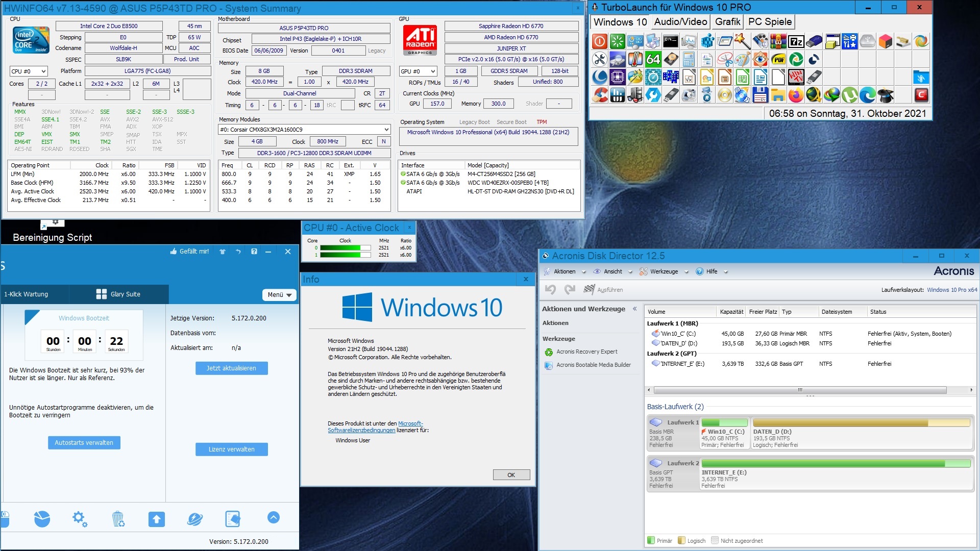980x551 pixels.
Task: Open the CPU #0 selector dropdown
Action: [x=29, y=71]
